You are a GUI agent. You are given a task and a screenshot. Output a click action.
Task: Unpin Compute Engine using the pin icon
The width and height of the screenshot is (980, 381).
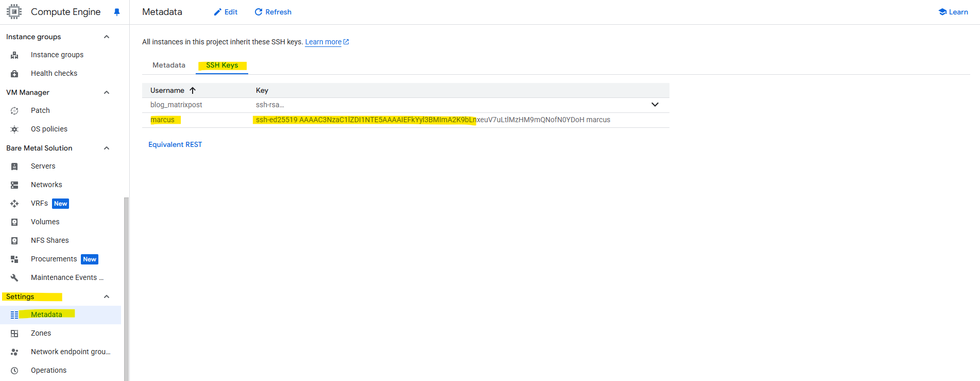pos(117,12)
